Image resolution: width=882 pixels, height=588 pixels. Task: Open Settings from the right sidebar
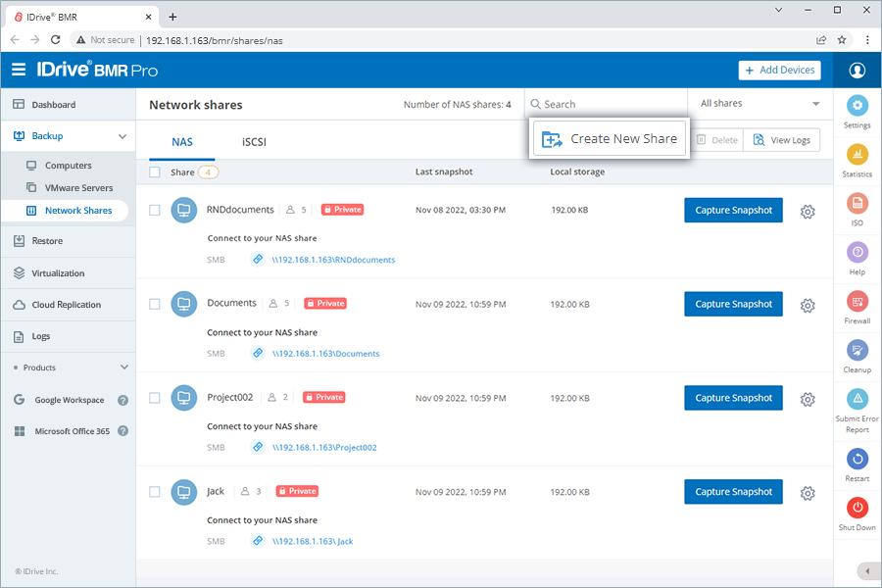coord(857,107)
